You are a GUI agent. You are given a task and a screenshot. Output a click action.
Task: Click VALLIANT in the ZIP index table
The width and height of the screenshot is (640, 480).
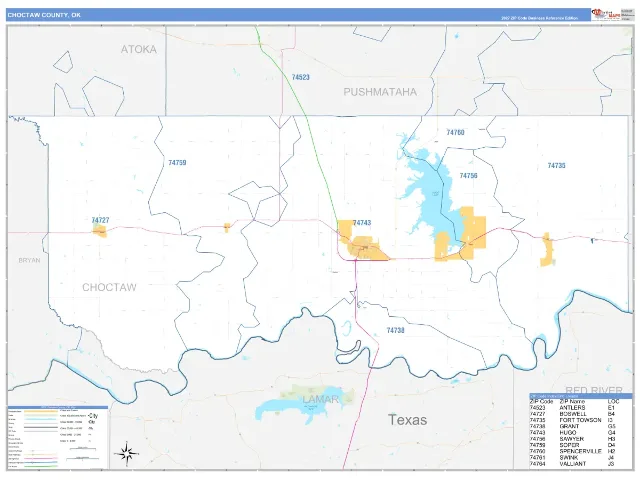(x=573, y=464)
